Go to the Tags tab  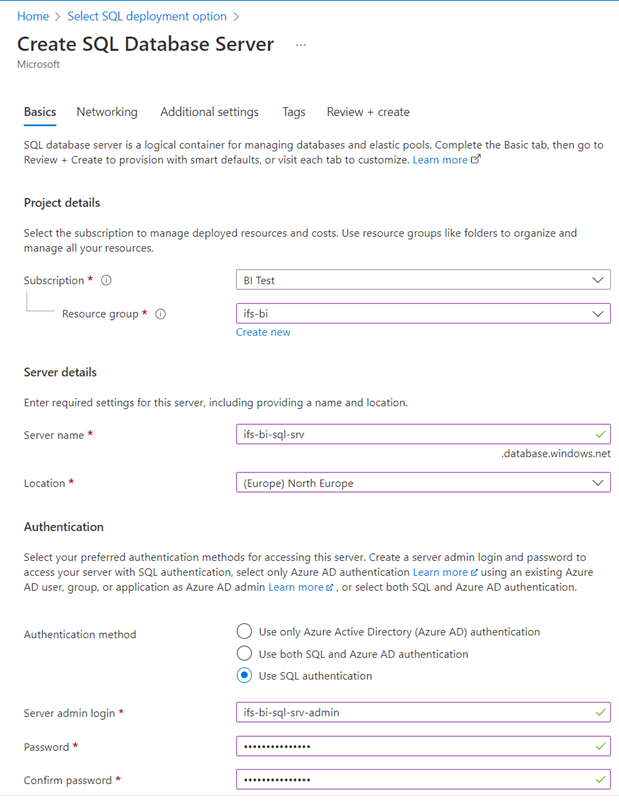point(293,112)
